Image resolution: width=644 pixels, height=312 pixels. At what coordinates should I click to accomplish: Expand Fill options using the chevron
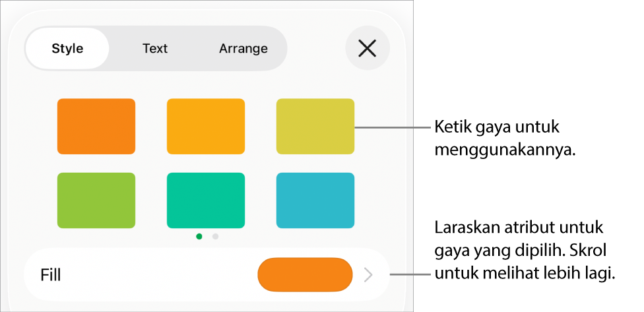click(368, 275)
